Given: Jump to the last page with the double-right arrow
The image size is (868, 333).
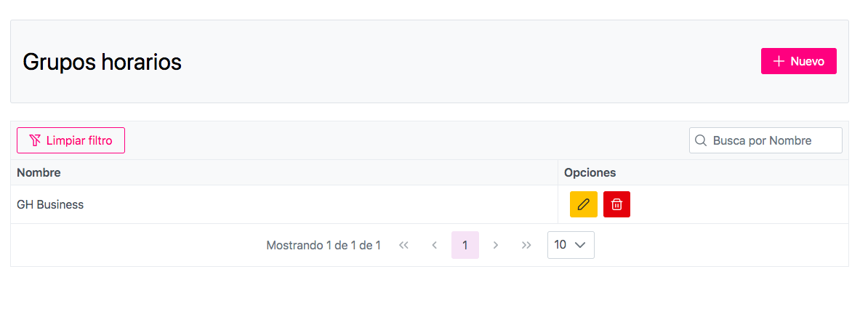Looking at the screenshot, I should (526, 245).
